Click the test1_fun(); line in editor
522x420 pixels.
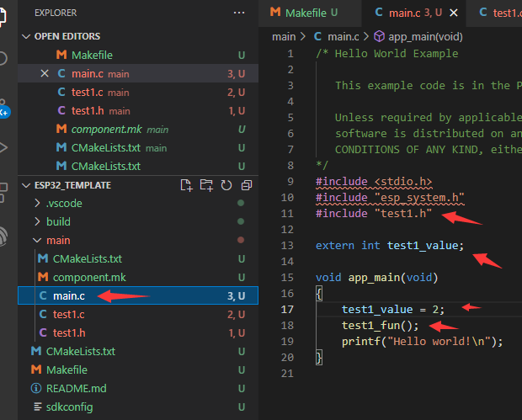coord(380,326)
